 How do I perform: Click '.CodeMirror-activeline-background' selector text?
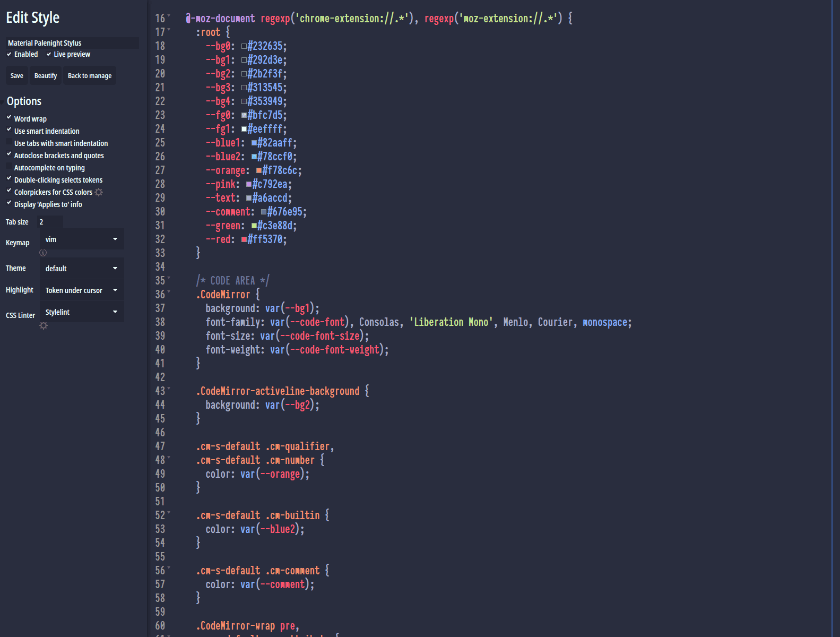click(x=278, y=391)
